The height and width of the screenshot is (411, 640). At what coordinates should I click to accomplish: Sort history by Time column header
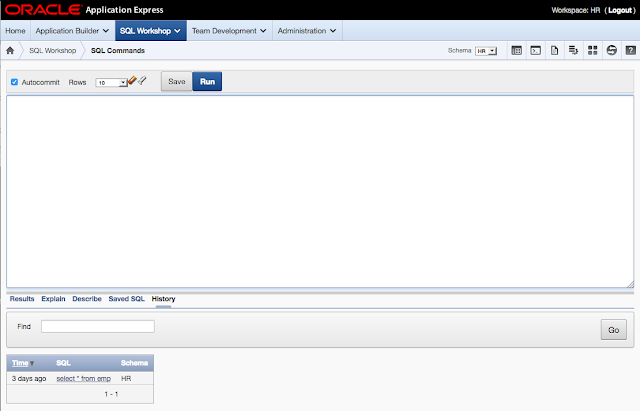(x=20, y=363)
